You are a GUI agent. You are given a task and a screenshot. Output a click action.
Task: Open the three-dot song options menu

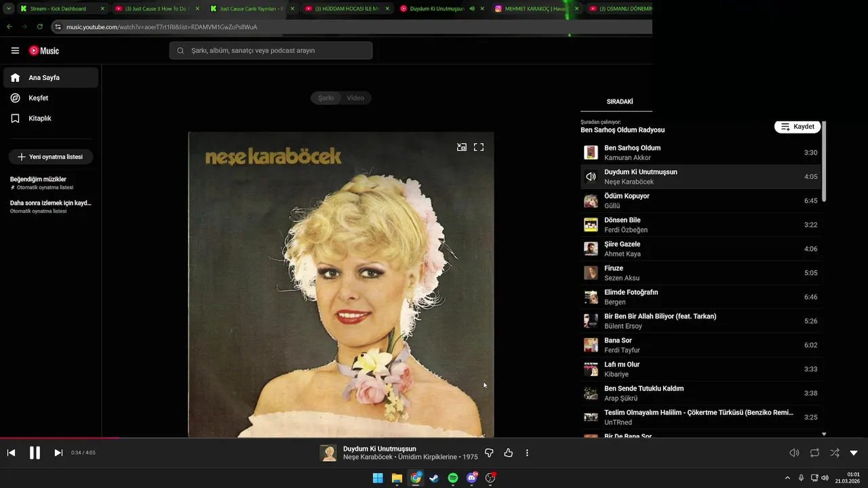(x=527, y=453)
